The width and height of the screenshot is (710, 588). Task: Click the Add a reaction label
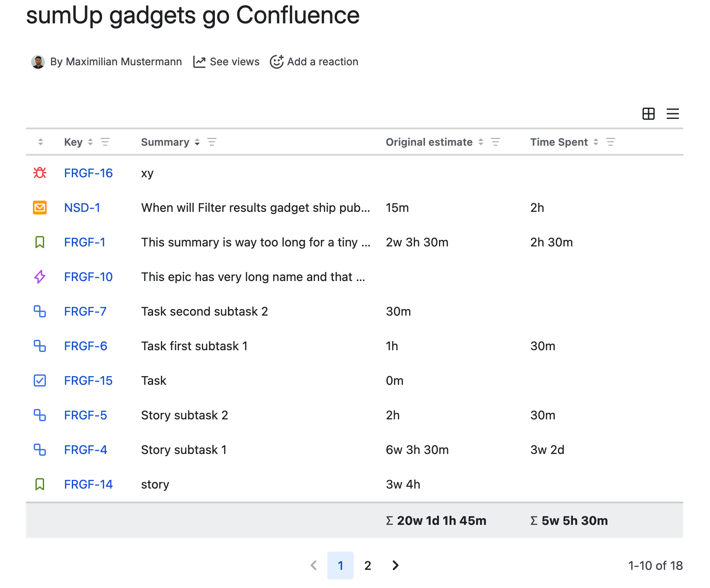point(323,62)
